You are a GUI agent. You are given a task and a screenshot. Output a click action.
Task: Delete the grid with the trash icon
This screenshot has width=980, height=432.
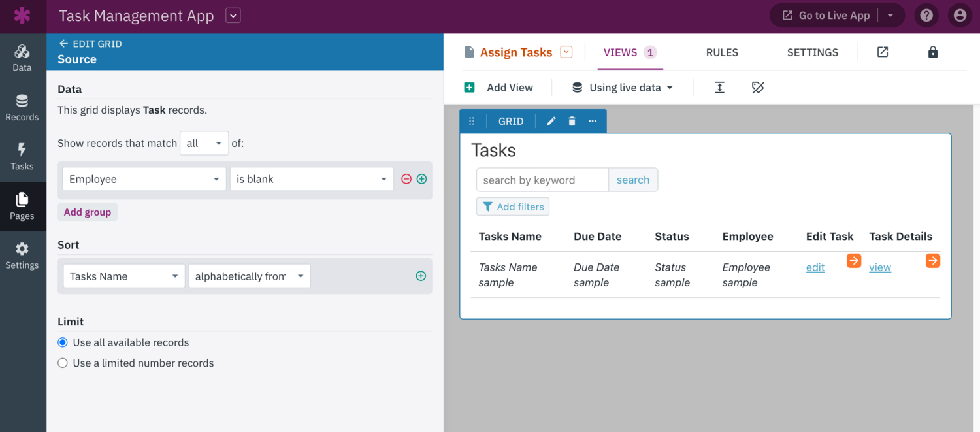point(572,121)
